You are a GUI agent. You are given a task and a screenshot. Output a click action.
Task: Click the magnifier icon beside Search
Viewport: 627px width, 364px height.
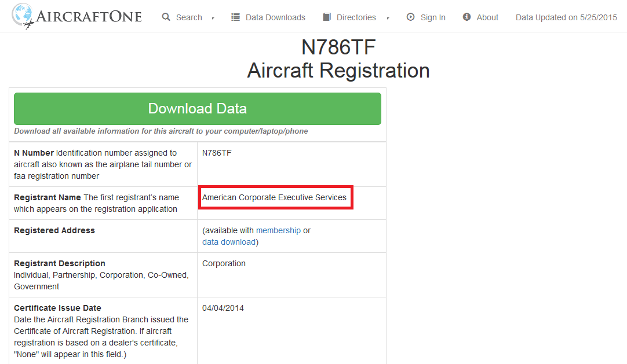pyautogui.click(x=166, y=17)
